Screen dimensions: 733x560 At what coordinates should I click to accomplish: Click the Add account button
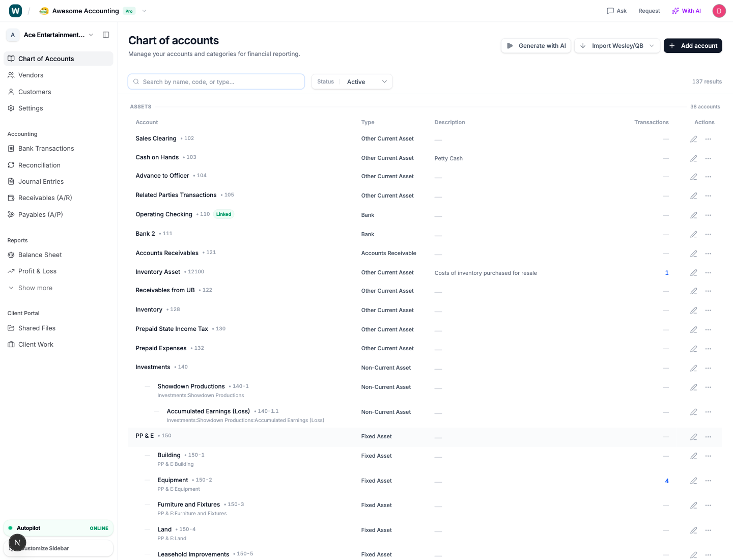tap(692, 46)
